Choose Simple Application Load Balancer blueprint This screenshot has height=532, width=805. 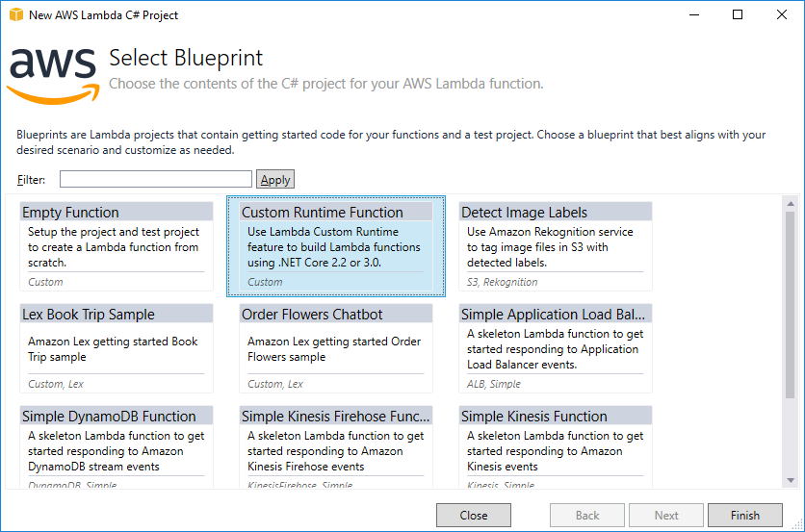[x=556, y=348]
